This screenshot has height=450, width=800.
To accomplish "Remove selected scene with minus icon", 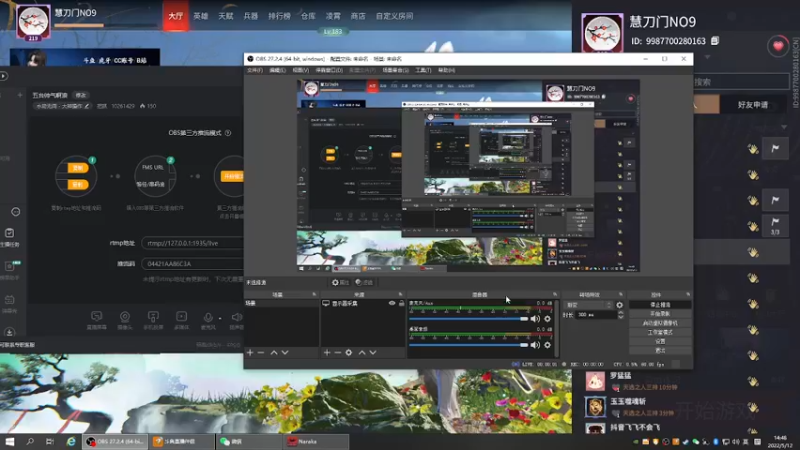I will click(x=261, y=353).
